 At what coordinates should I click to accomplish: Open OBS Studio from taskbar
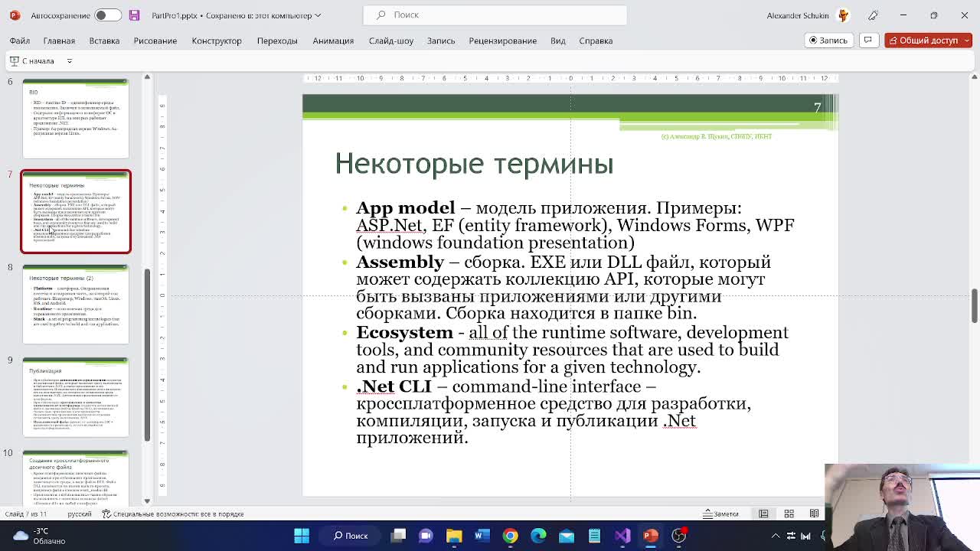click(x=679, y=536)
